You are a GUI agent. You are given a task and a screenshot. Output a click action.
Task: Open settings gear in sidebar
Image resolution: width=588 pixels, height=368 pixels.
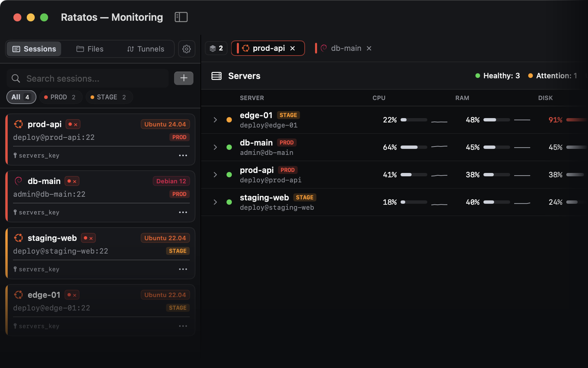click(x=186, y=49)
